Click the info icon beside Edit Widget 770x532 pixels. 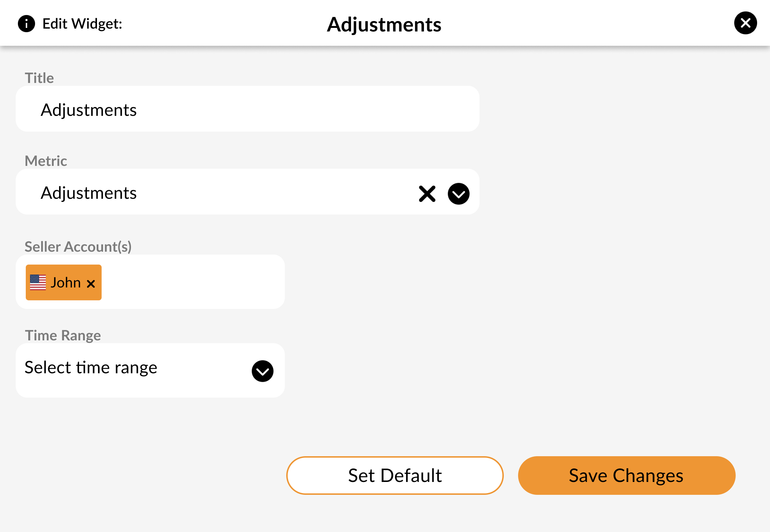[x=26, y=24]
